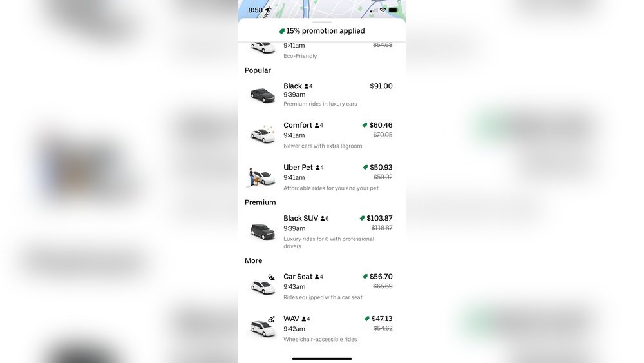The height and width of the screenshot is (363, 644).
Task: Tap the Popular section header
Action: pos(258,70)
